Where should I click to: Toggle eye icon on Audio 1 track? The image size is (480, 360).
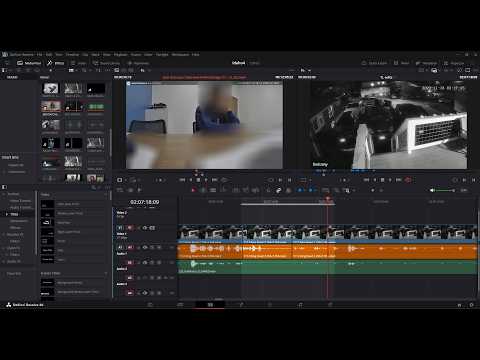click(x=145, y=247)
